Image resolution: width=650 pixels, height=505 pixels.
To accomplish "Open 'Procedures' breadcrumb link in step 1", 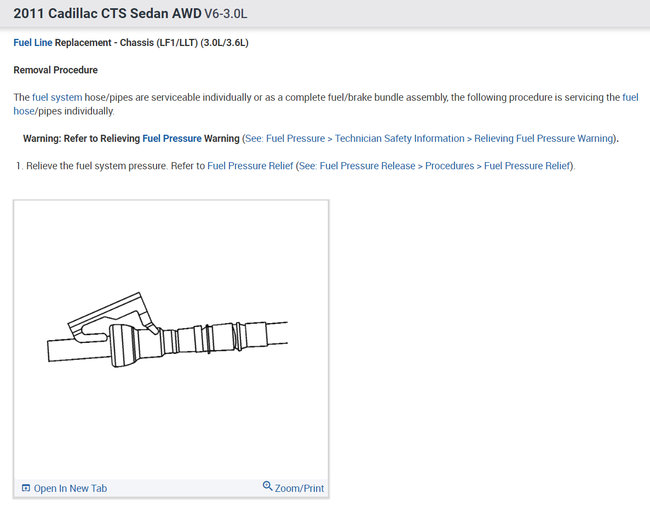I will coord(449,166).
